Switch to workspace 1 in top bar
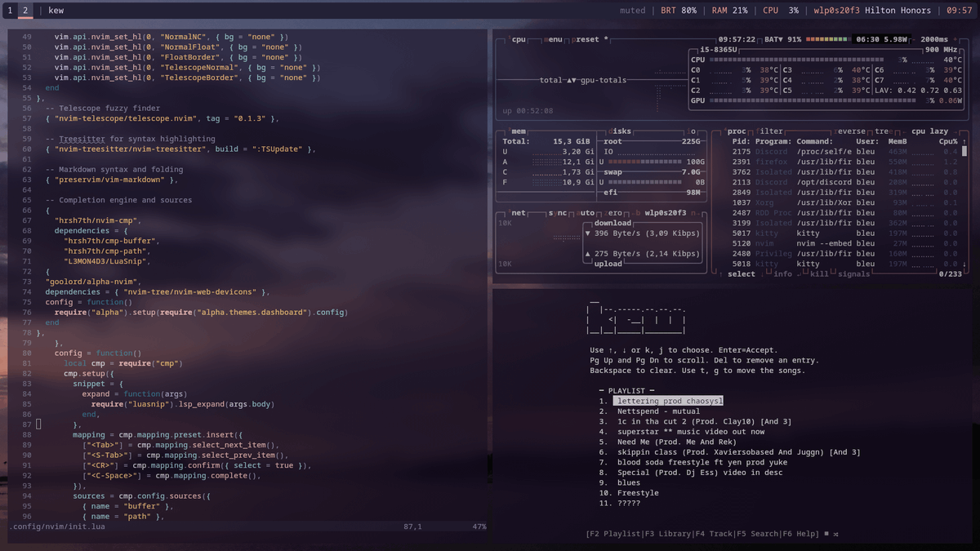The width and height of the screenshot is (980, 551). click(10, 11)
